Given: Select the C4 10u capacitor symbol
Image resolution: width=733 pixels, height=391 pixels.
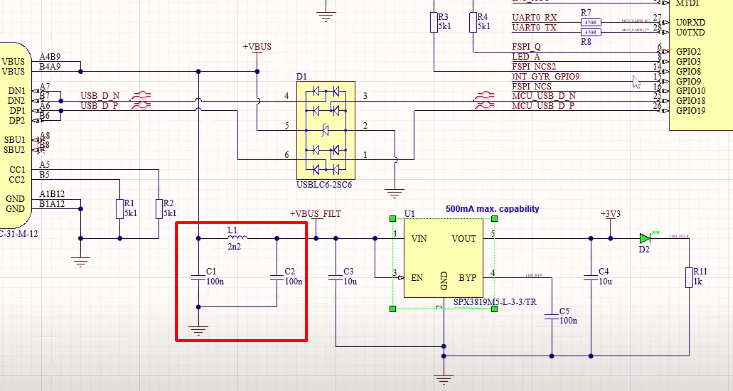Looking at the screenshot, I should 591,278.
